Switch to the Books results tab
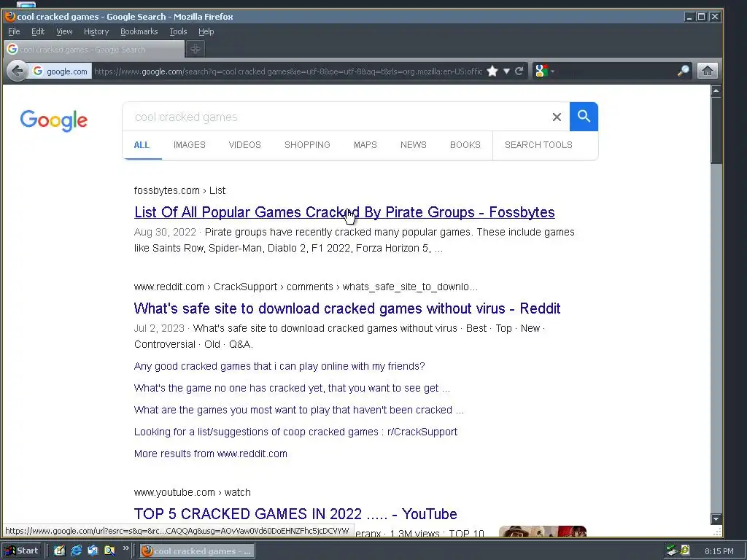 [465, 145]
